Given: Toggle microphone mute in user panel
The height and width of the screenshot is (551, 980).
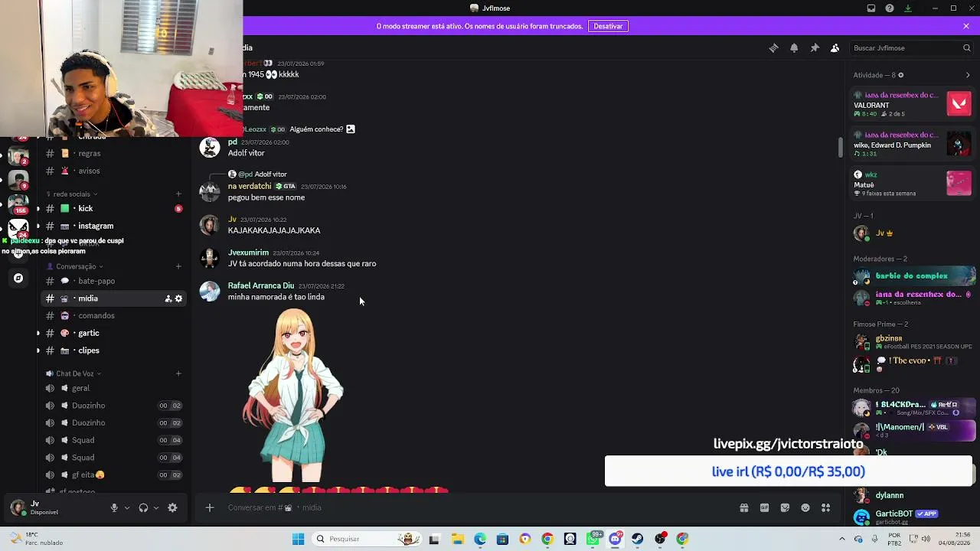Looking at the screenshot, I should [x=114, y=507].
